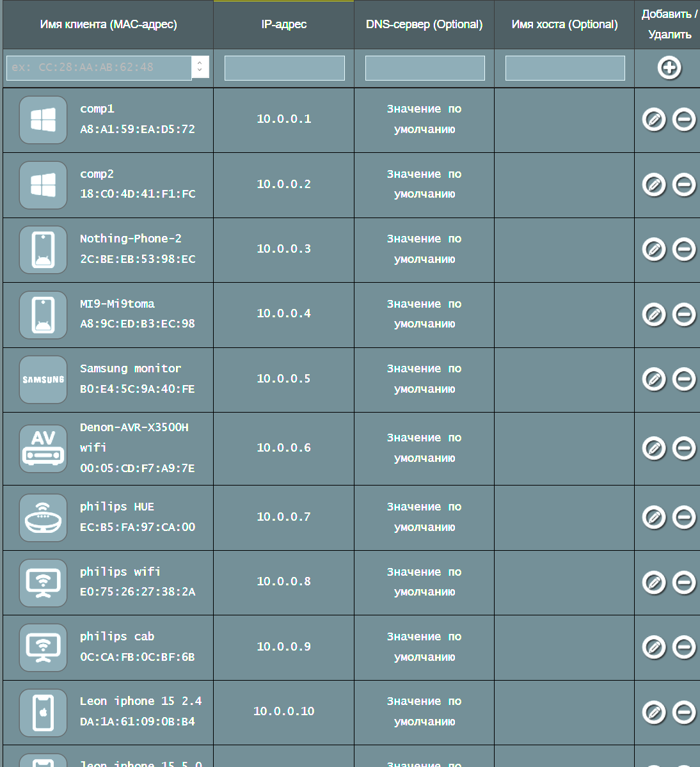This screenshot has width=700, height=767.
Task: Click MAC address 0C:CA:FB:0C:BF:6B
Action: 138,657
